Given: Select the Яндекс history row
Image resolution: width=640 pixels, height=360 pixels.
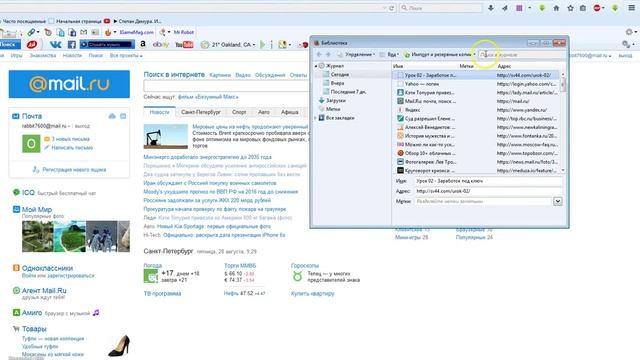Looking at the screenshot, I should click(476, 110).
